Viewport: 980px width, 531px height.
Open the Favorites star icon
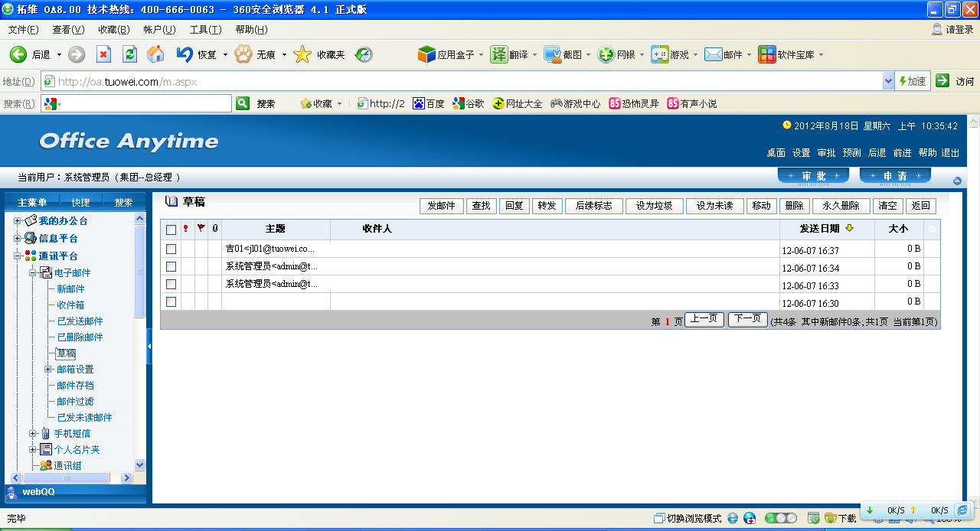[x=302, y=54]
